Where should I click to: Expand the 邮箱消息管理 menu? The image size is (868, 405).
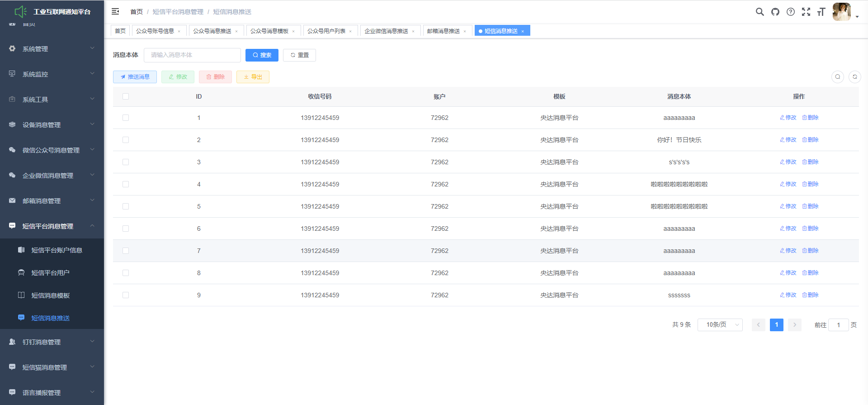52,200
